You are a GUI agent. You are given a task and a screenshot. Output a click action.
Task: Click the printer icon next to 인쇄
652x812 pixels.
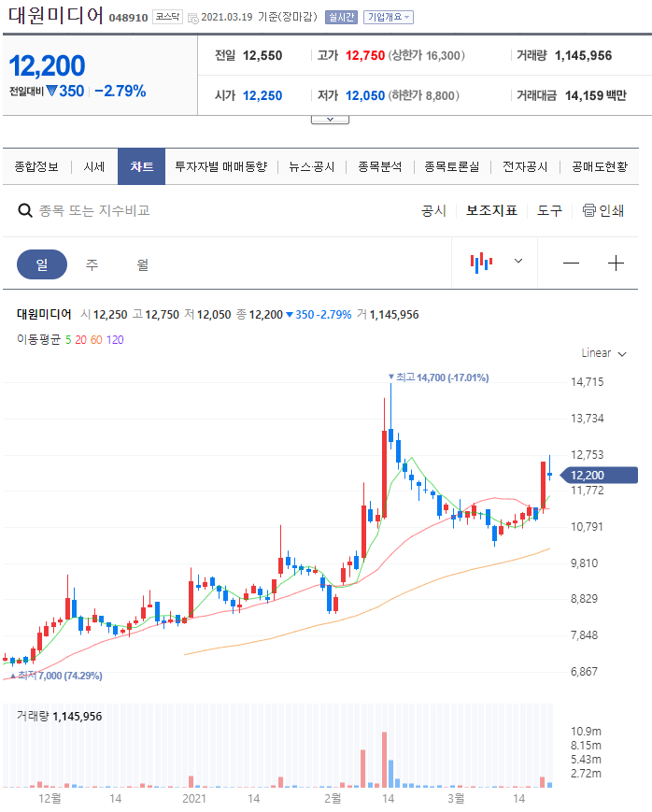[589, 210]
